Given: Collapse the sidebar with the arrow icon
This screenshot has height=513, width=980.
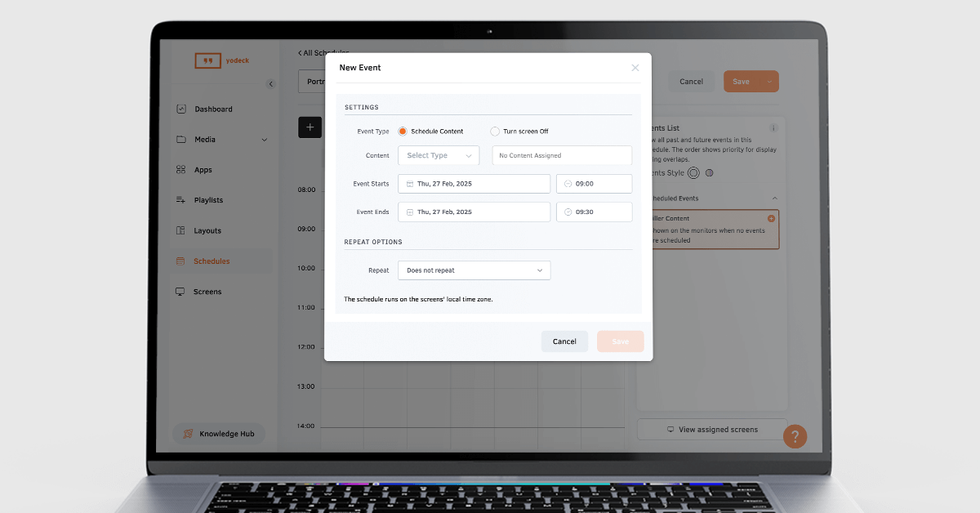Looking at the screenshot, I should tap(271, 84).
